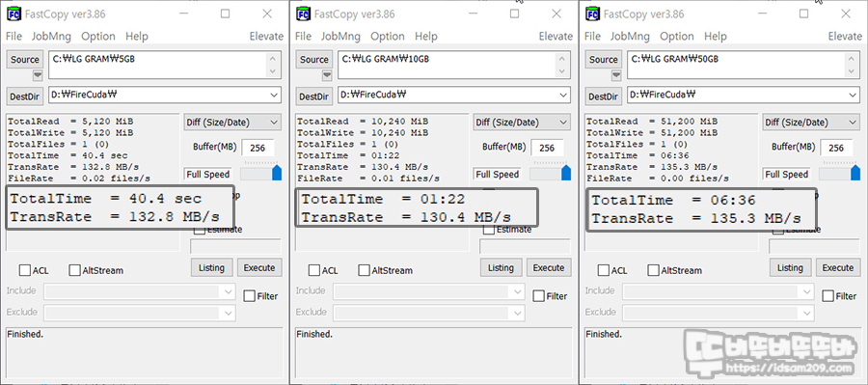The image size is (868, 385).
Task: Close the FastCopy window with the 10GB source
Action: tap(556, 14)
